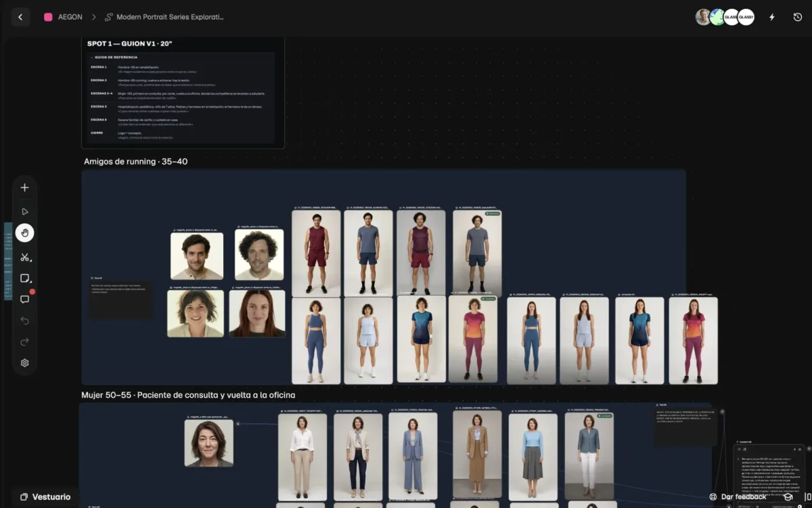This screenshot has width=812, height=508.
Task: Click the undo arrow in toolbar
Action: click(24, 320)
